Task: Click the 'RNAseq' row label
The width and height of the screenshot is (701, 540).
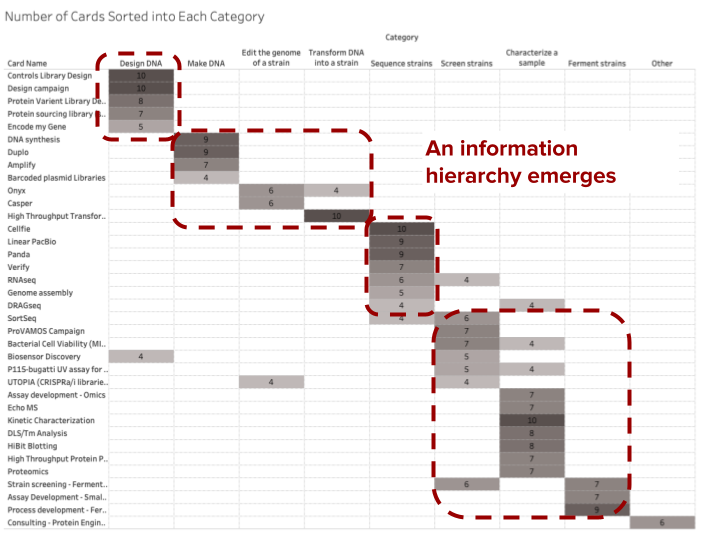Action: pos(21,280)
